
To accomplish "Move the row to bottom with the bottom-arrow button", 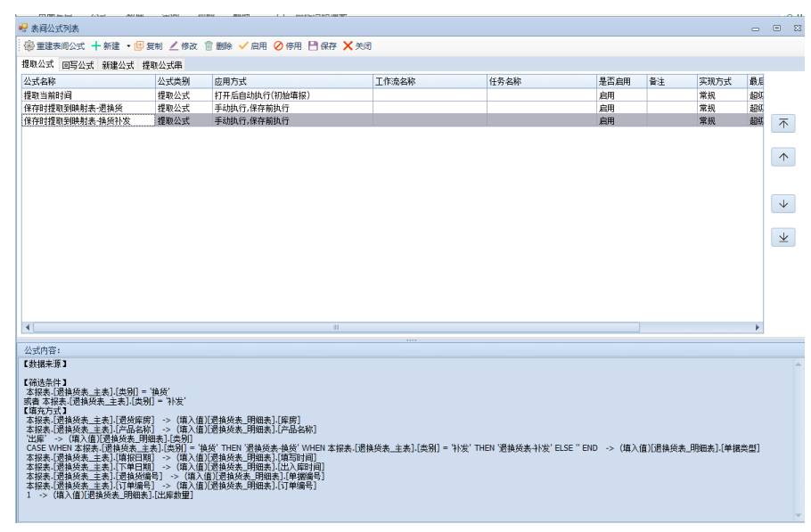I will (x=782, y=237).
